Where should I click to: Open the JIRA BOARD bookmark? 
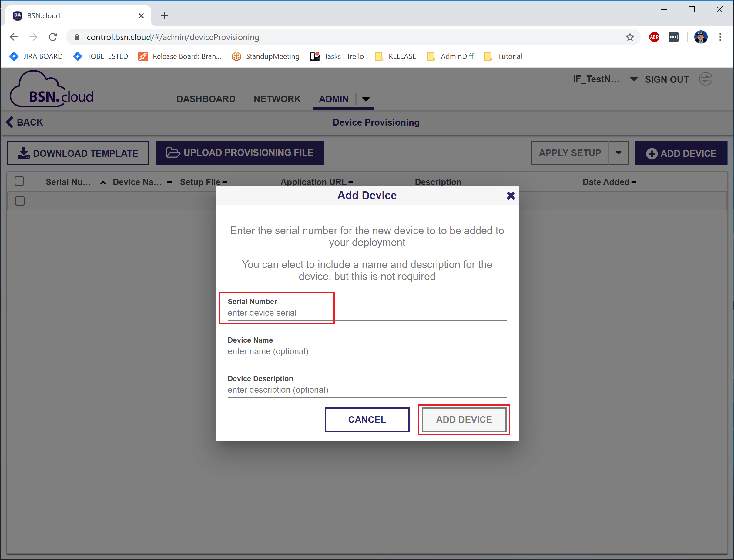click(x=37, y=56)
